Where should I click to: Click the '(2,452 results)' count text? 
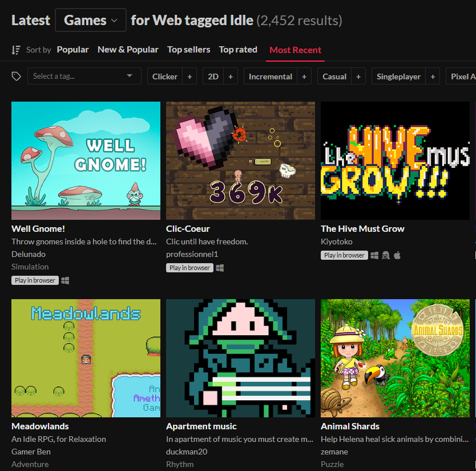click(299, 21)
